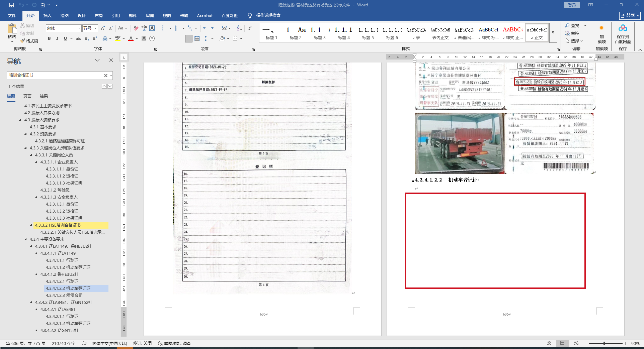The image size is (644, 349).
Task: Click the 登录 button
Action: (572, 5)
